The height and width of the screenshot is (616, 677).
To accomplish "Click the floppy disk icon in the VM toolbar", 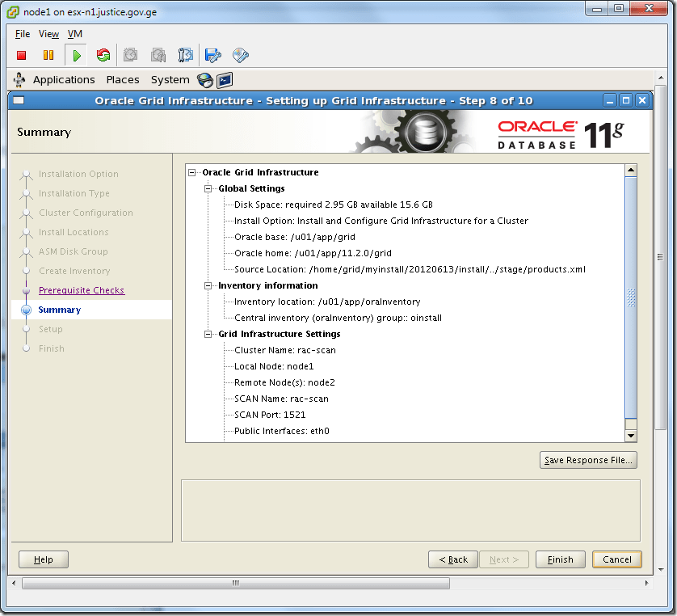I will click(x=212, y=55).
